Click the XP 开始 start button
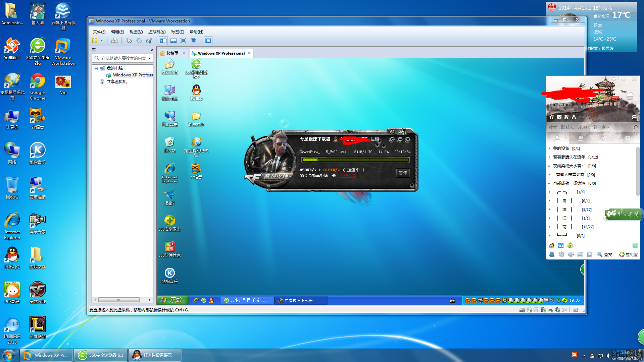The height and width of the screenshot is (362, 644). click(x=172, y=300)
